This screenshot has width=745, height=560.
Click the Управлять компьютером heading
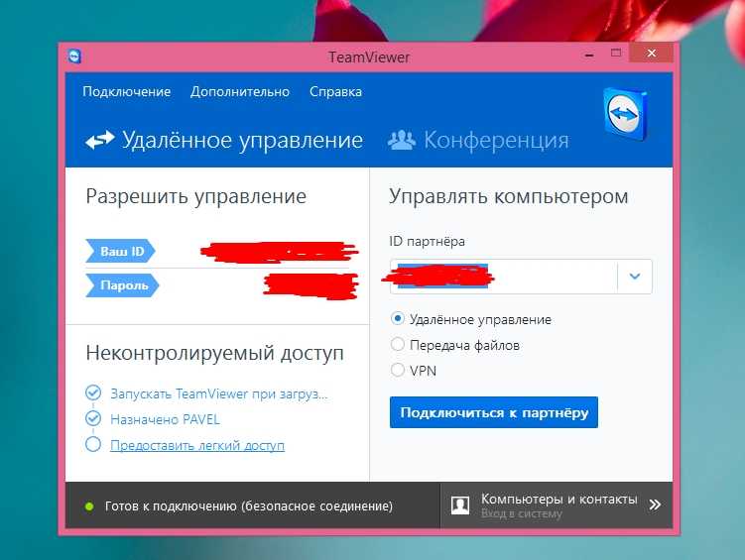508,196
